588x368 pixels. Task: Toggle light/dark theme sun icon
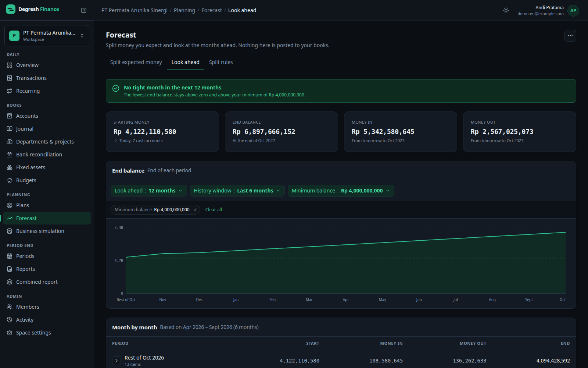point(506,10)
